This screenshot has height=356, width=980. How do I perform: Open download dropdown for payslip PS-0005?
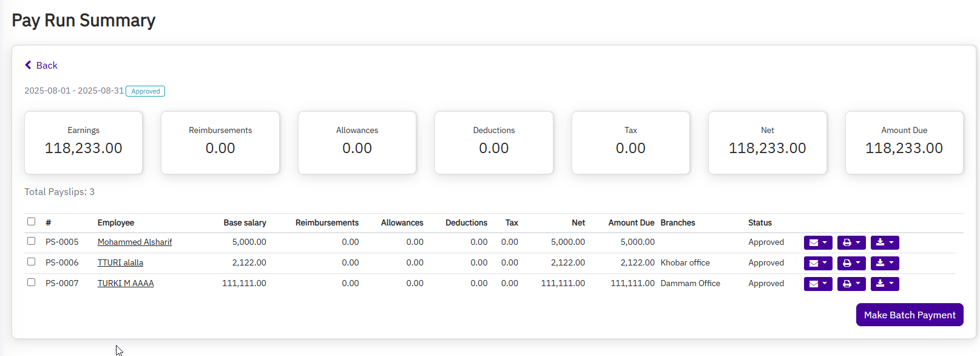(x=884, y=242)
